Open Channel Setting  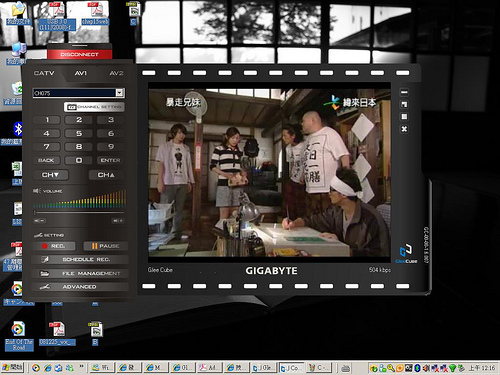(94, 107)
